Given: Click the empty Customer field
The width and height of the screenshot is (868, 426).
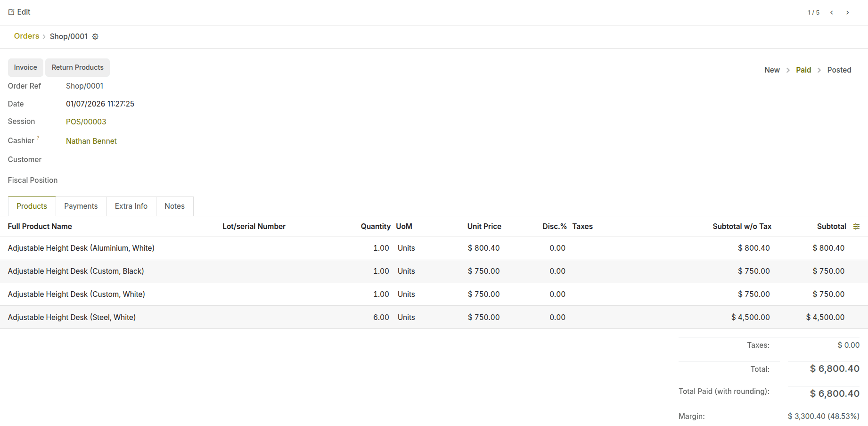Looking at the screenshot, I should 94,159.
